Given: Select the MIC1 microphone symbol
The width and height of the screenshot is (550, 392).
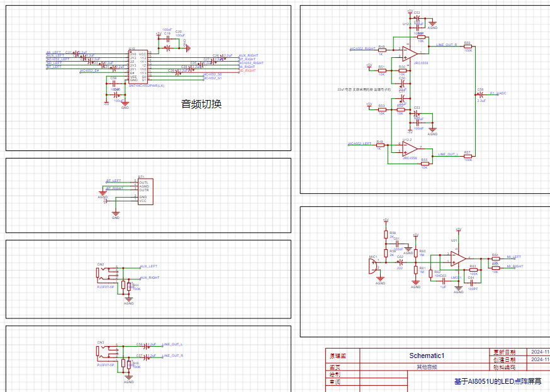Looking at the screenshot, I should (373, 267).
